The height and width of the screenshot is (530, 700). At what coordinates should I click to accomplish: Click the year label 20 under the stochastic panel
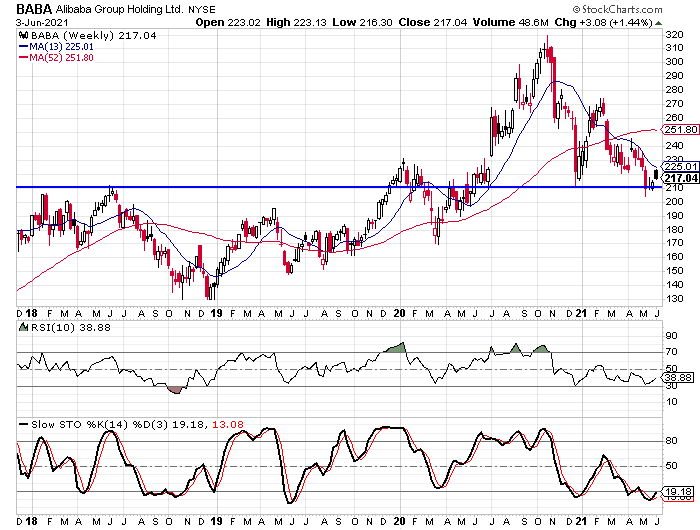(399, 521)
